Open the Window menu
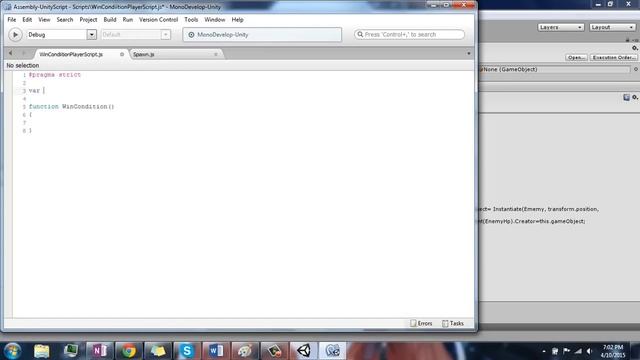Image resolution: width=640 pixels, height=360 pixels. pyautogui.click(x=215, y=20)
